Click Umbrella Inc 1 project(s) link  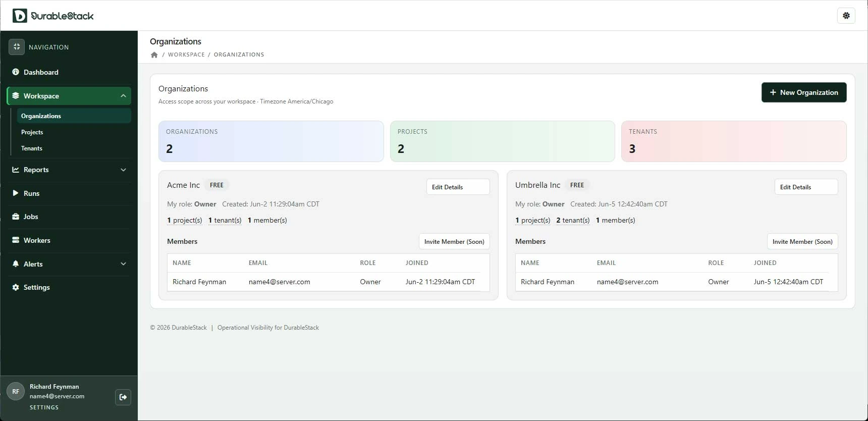533,220
